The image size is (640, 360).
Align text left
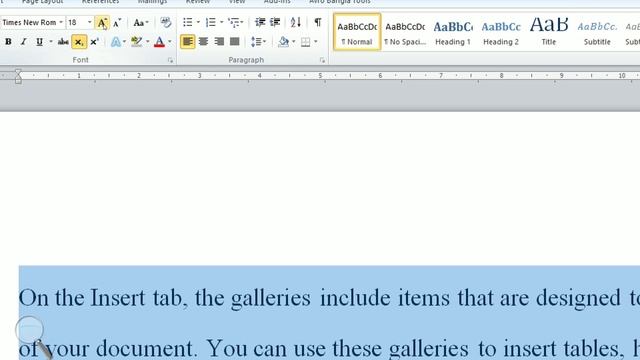187,42
